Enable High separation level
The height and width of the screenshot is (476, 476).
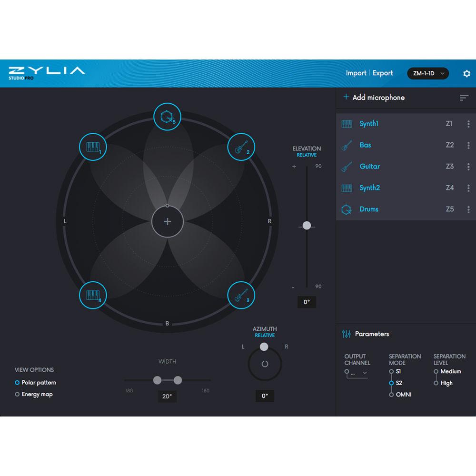point(436,383)
